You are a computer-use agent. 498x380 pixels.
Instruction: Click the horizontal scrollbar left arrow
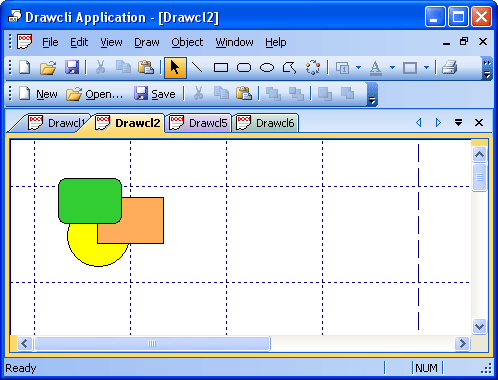point(25,343)
